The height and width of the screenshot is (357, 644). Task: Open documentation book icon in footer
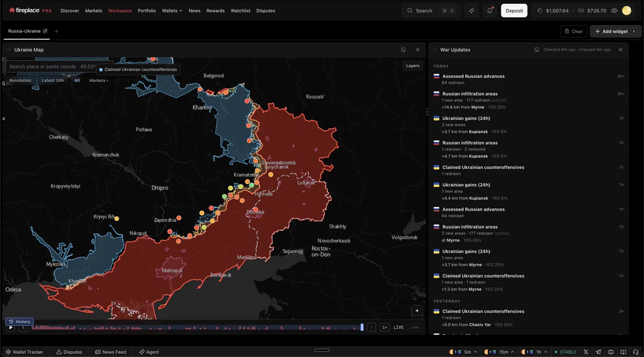coord(623,352)
